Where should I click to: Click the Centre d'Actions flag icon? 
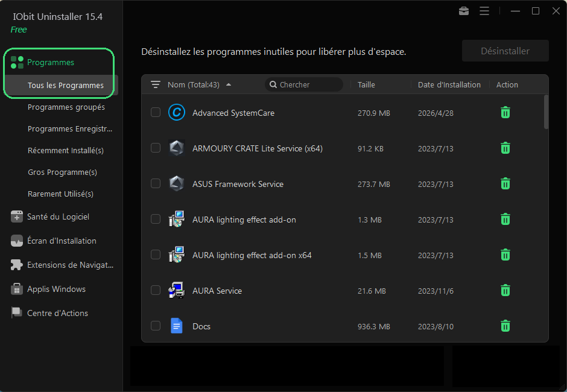pyautogui.click(x=17, y=313)
